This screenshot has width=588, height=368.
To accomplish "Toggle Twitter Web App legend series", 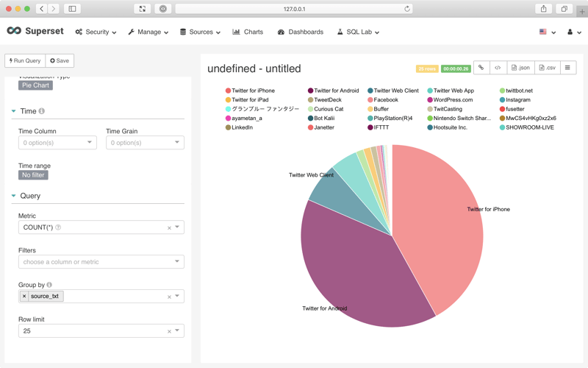I will click(451, 91).
